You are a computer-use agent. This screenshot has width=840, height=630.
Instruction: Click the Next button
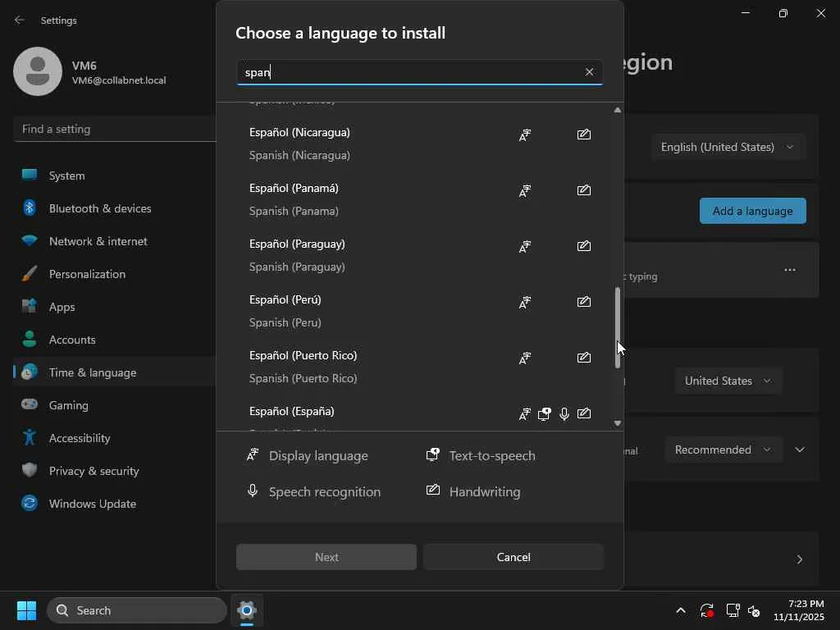coord(326,557)
